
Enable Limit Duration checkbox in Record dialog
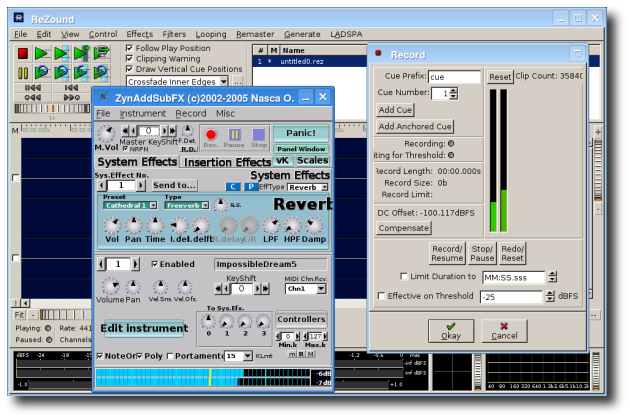click(403, 276)
